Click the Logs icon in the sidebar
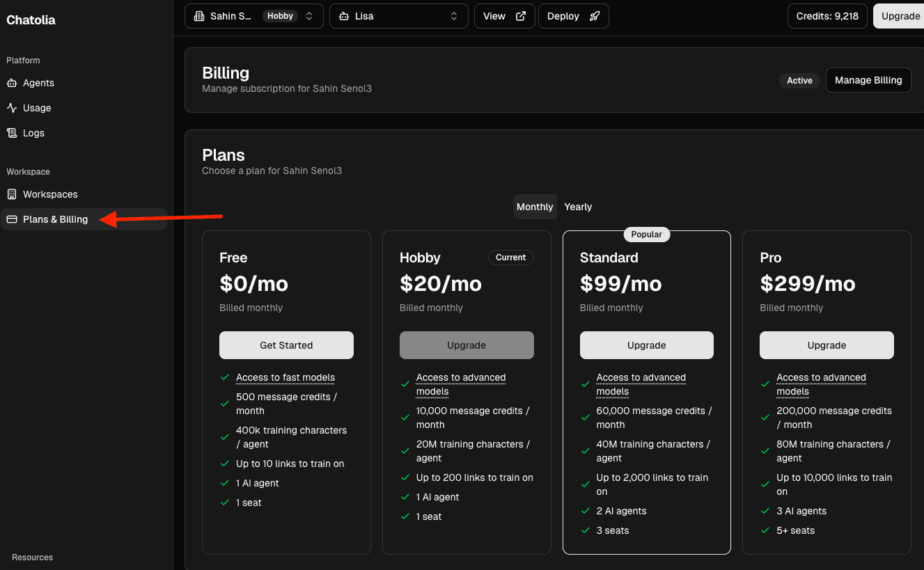 (x=13, y=133)
